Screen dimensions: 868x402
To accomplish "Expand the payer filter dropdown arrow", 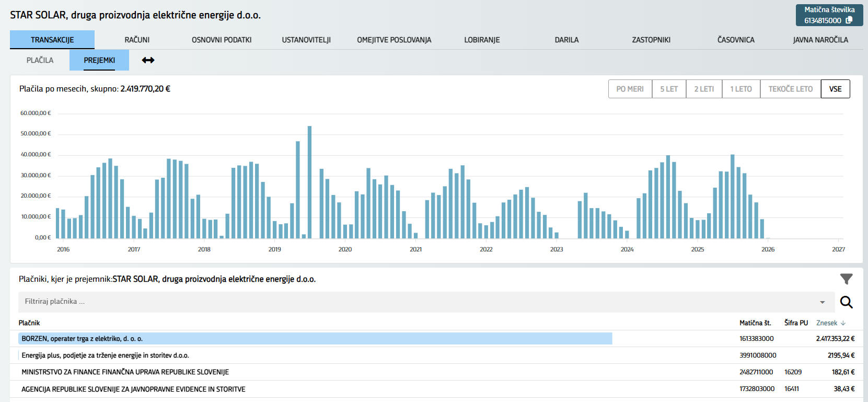I will click(822, 302).
